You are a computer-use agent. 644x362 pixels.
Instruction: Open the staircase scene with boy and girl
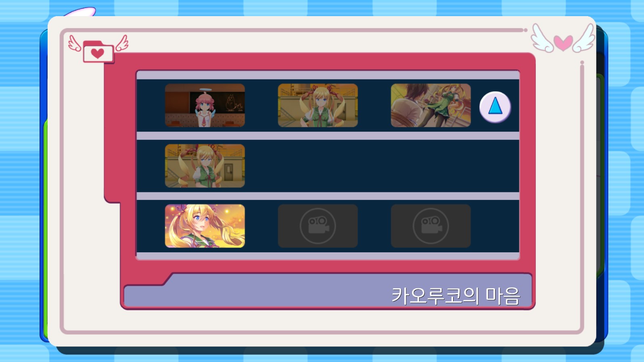431,105
